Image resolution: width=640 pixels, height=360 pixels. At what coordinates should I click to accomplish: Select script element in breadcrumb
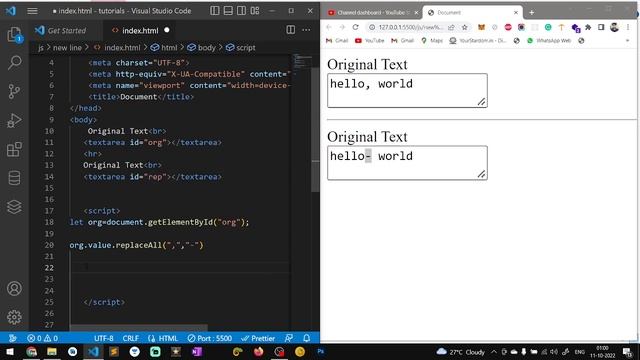(240, 48)
